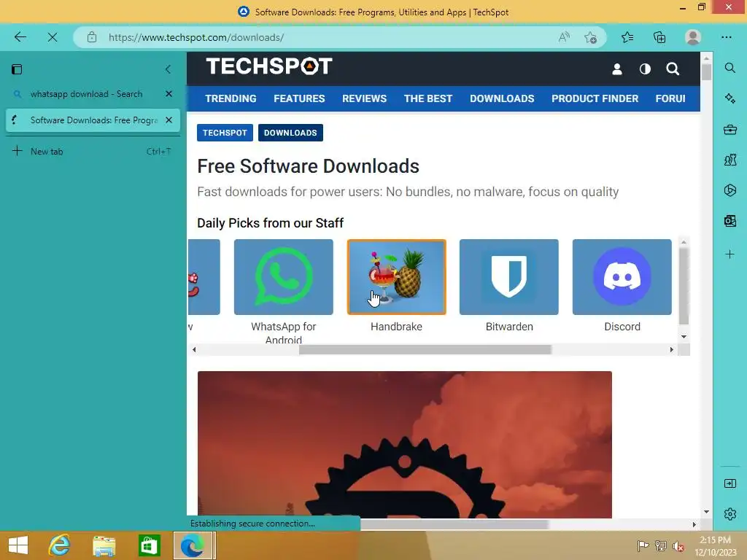Click the Daily Picks horizontal scrollbar thumb
Viewport: 747px width, 560px height.
click(x=425, y=349)
